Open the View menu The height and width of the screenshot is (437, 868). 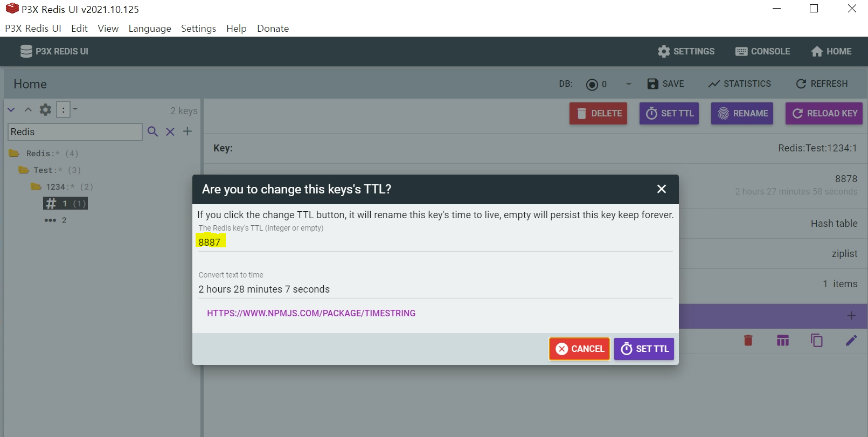[108, 29]
